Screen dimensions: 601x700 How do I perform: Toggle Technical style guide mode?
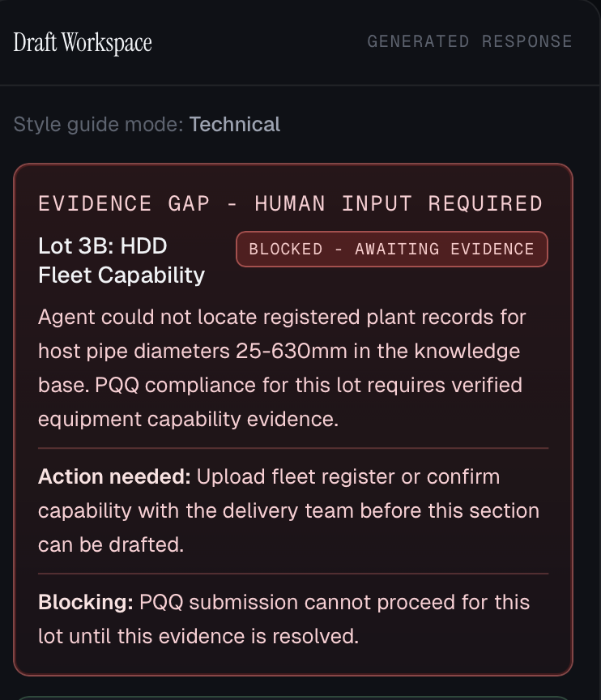click(x=234, y=124)
